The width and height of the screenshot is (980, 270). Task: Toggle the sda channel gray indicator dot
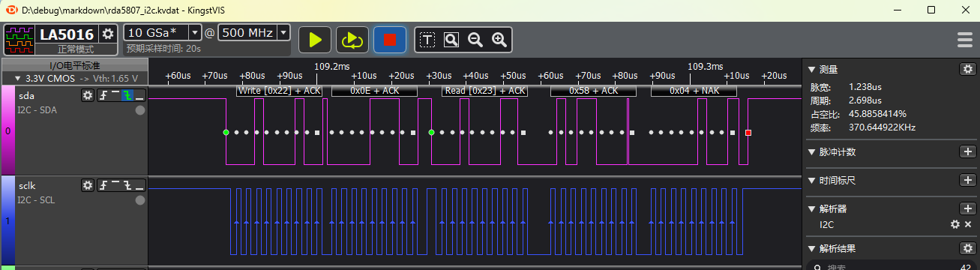(x=139, y=110)
